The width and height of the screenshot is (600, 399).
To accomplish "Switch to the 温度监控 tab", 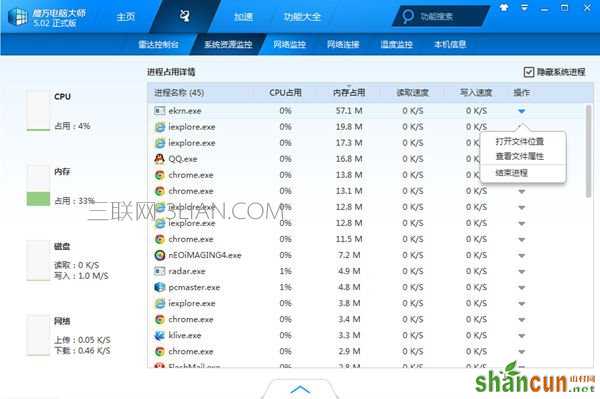I will (396, 44).
